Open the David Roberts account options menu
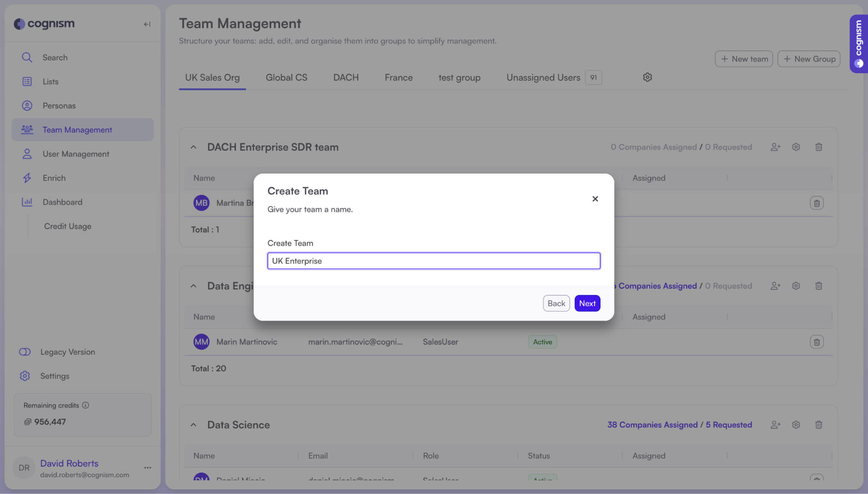This screenshot has height=494, width=868. (x=147, y=468)
